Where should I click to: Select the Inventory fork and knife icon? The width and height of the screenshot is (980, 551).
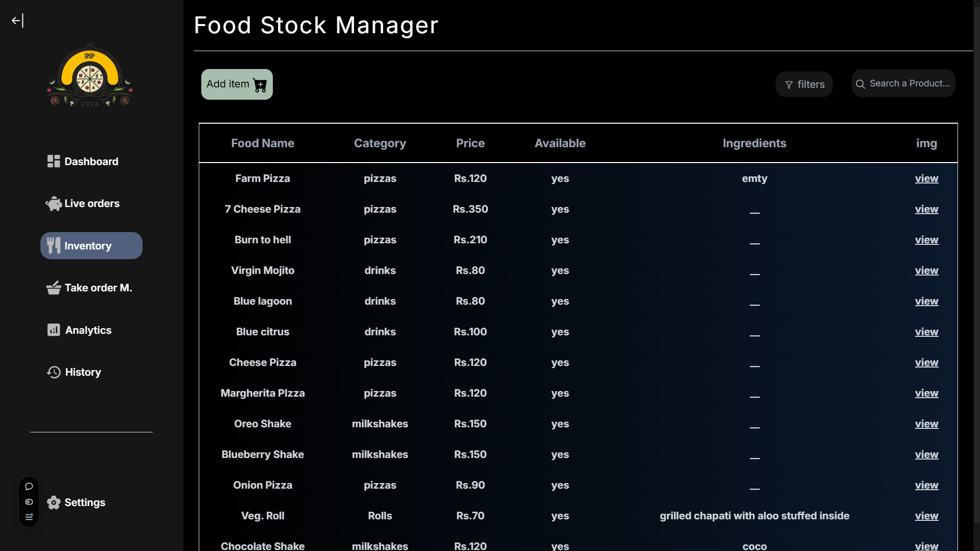click(x=54, y=246)
